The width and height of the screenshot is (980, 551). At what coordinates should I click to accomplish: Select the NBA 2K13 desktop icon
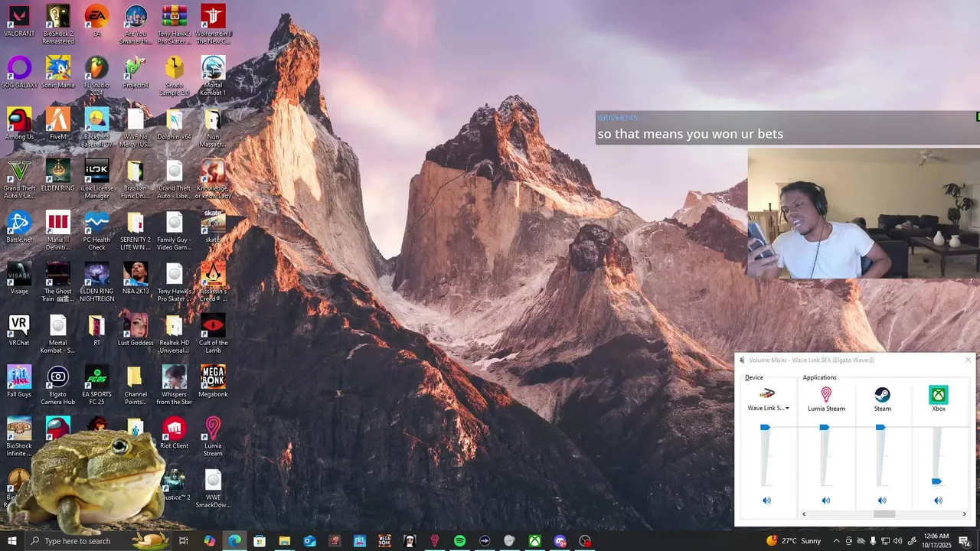pos(136,278)
